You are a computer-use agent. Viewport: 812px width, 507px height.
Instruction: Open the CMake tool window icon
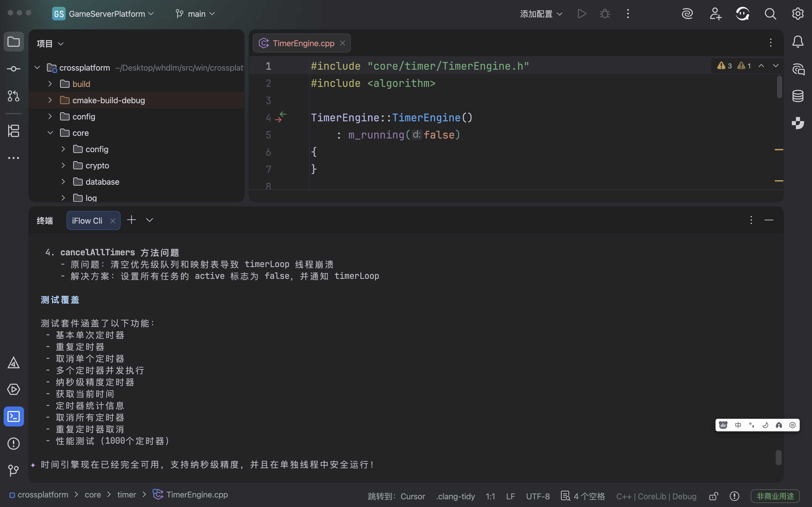(x=13, y=363)
